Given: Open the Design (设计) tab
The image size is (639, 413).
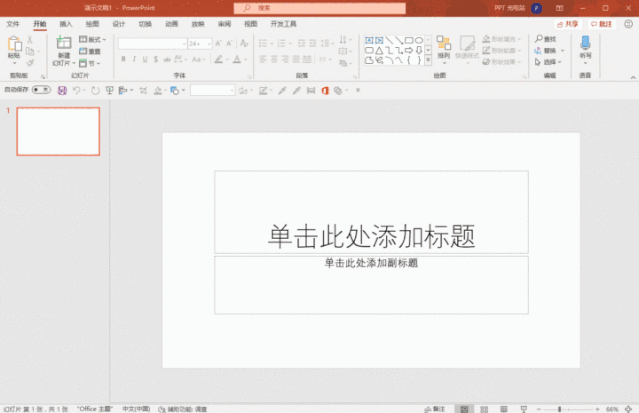Looking at the screenshot, I should pyautogui.click(x=119, y=24).
